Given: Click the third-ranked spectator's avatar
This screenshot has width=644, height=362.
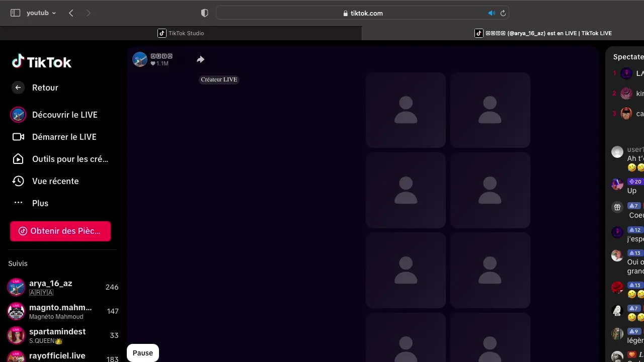Looking at the screenshot, I should tap(626, 114).
